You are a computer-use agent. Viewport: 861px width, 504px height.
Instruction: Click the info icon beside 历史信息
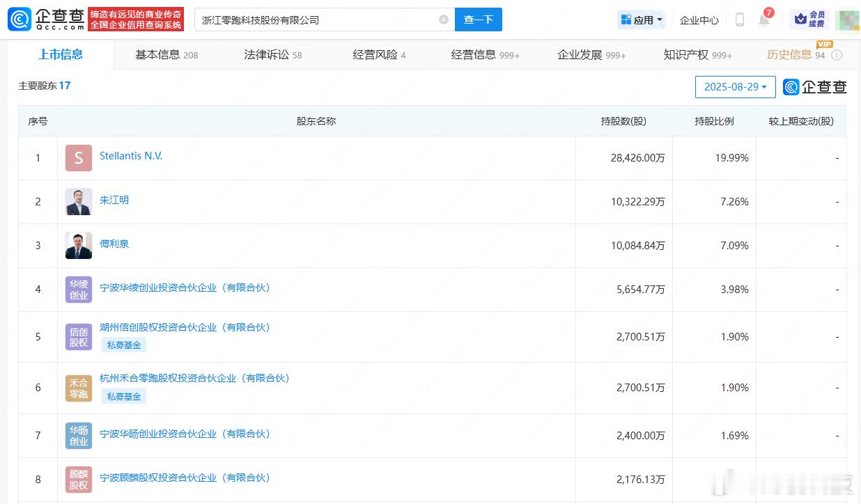837,55
